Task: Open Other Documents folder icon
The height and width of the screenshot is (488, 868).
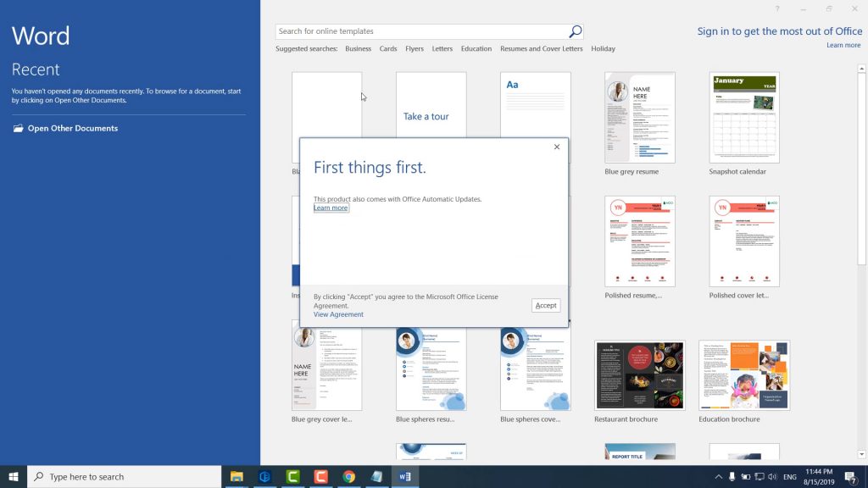Action: (19, 129)
